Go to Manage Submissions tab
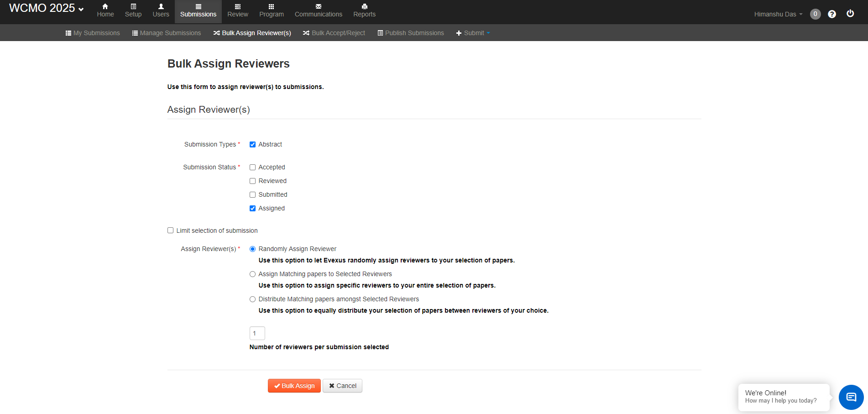Viewport: 868px width, 414px height. click(x=167, y=33)
